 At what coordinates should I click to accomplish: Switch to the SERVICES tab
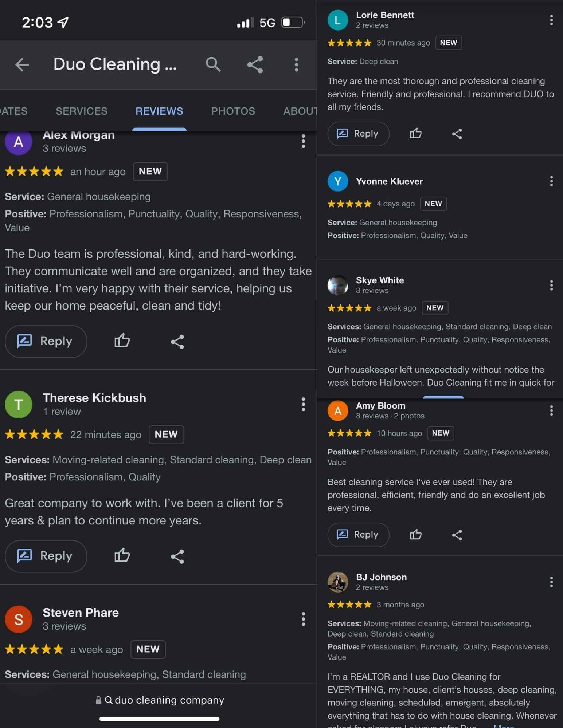tap(81, 111)
